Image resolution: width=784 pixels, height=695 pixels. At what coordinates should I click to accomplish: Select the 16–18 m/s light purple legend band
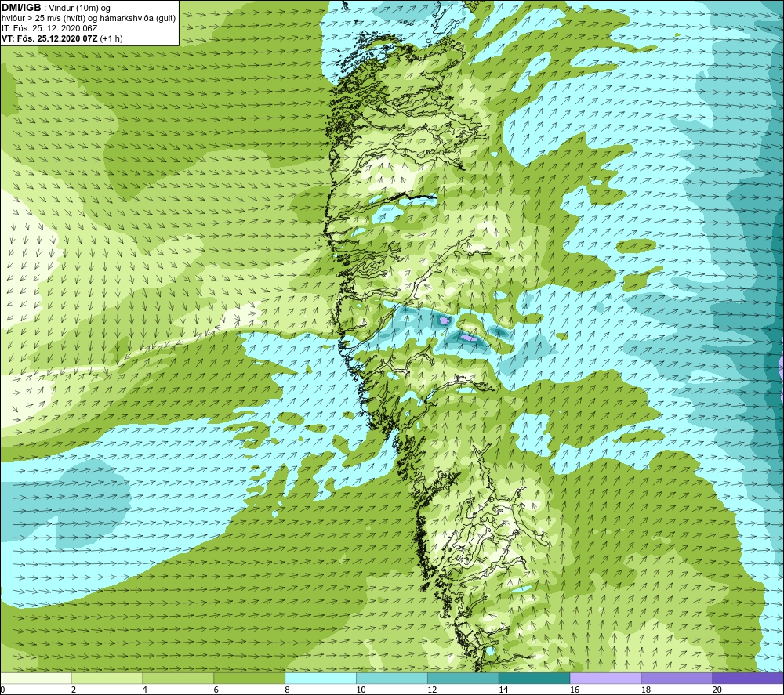605,678
